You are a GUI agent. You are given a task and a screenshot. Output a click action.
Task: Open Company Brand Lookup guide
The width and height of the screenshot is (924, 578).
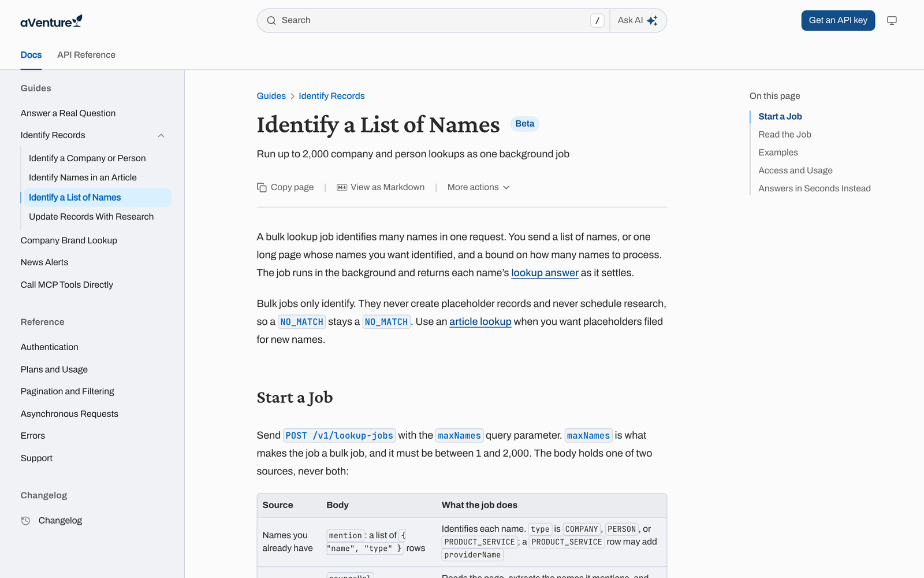coord(69,240)
